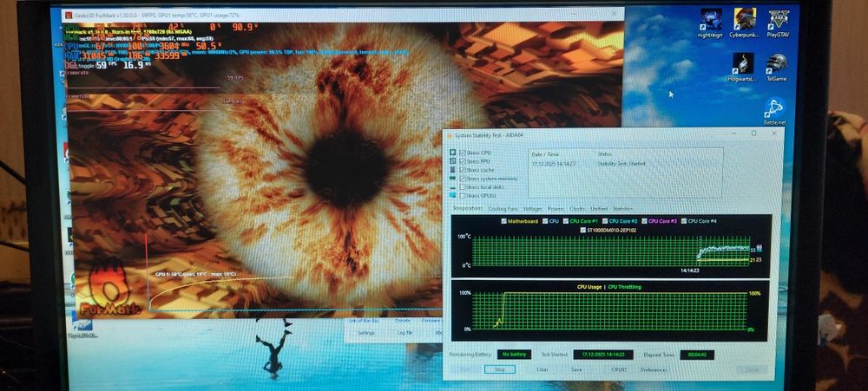Screen dimensions: 868x391
Task: Switch to the Temperatures tab
Action: (x=467, y=209)
